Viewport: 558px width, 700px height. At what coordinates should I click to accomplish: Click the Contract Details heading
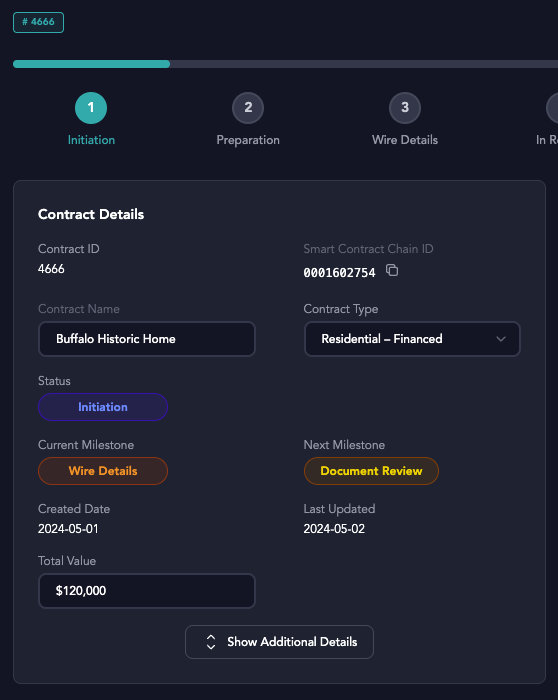coord(91,214)
